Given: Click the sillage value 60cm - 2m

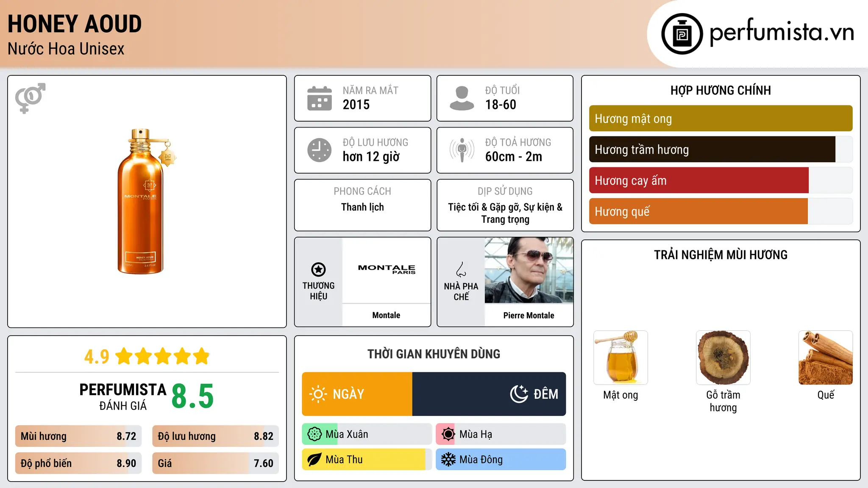Looking at the screenshot, I should tap(514, 157).
